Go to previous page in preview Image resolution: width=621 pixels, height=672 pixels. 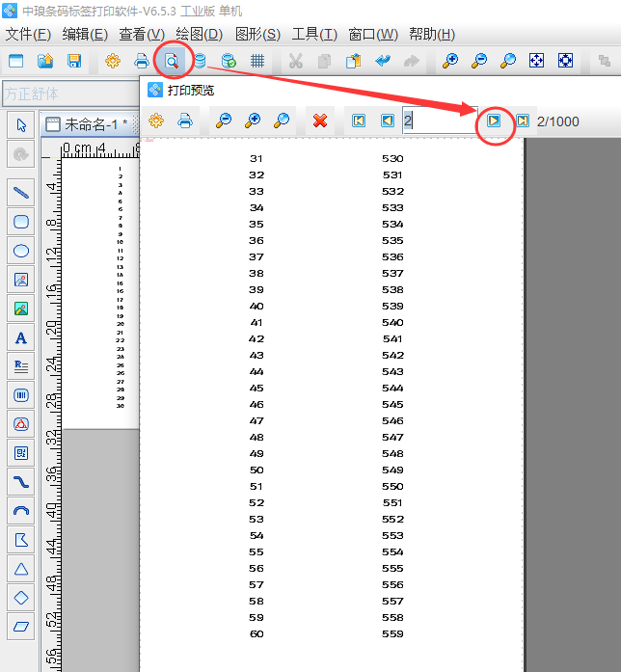click(387, 121)
